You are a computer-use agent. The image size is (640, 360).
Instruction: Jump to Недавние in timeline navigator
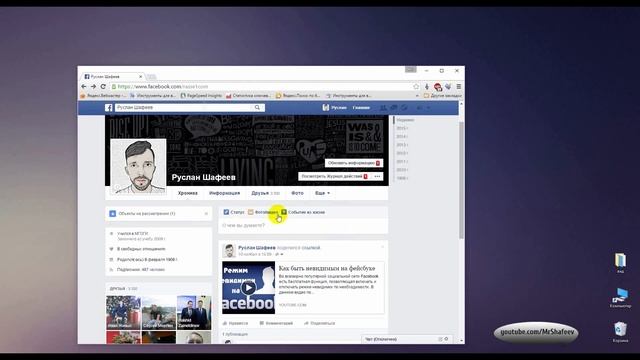405,120
